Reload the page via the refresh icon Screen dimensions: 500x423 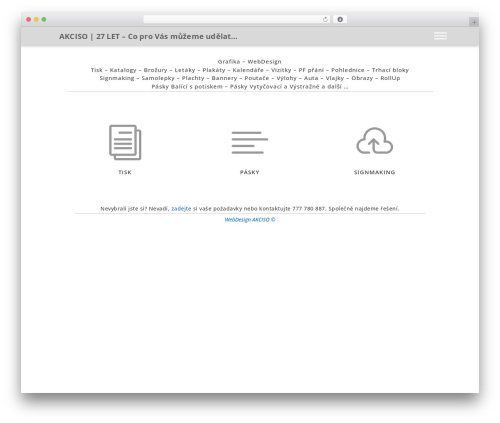pos(325,20)
